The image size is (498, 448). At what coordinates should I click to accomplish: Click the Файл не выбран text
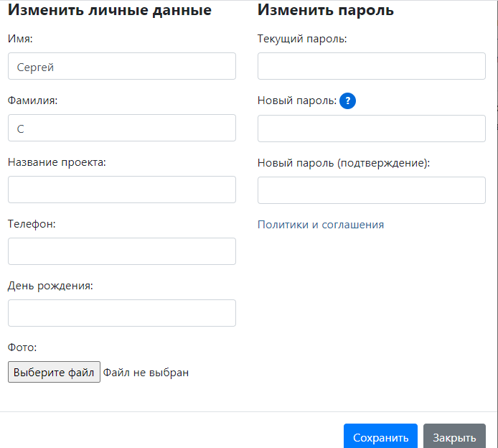tap(146, 373)
